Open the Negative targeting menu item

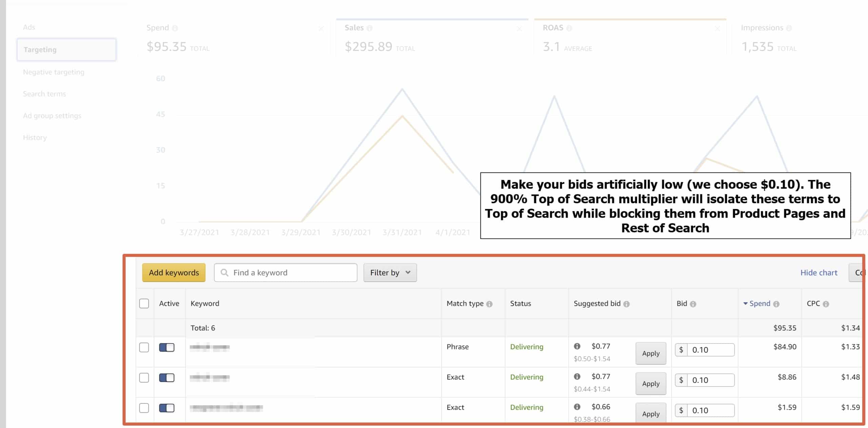[54, 72]
